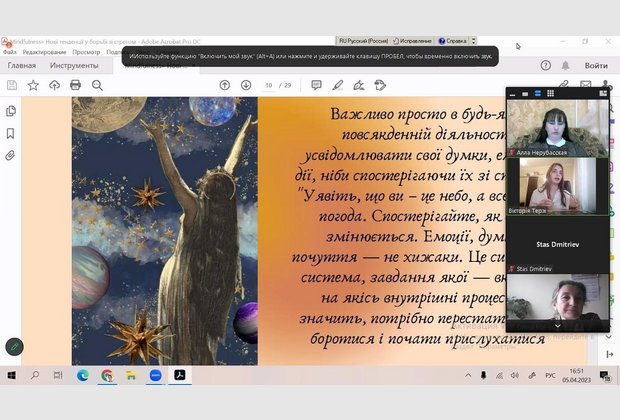Switch to the Инструменты tab
This screenshot has width=620, height=420.
coord(74,65)
